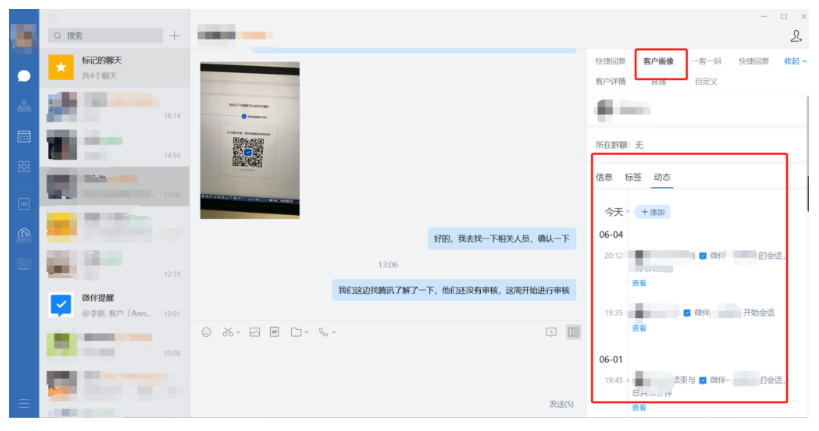This screenshot has width=819, height=431.
Task: Open the Calendar icon in left sidebar
Action: tap(24, 137)
